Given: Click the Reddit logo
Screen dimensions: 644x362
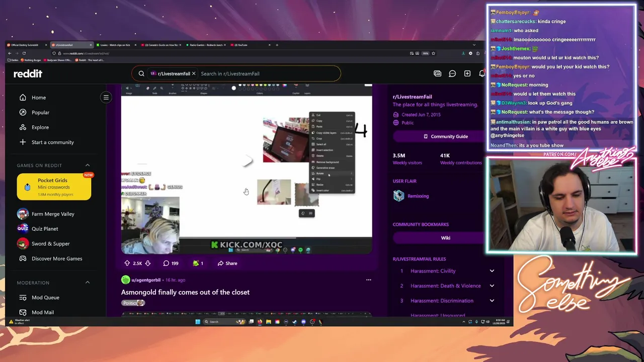Looking at the screenshot, I should tap(28, 73).
